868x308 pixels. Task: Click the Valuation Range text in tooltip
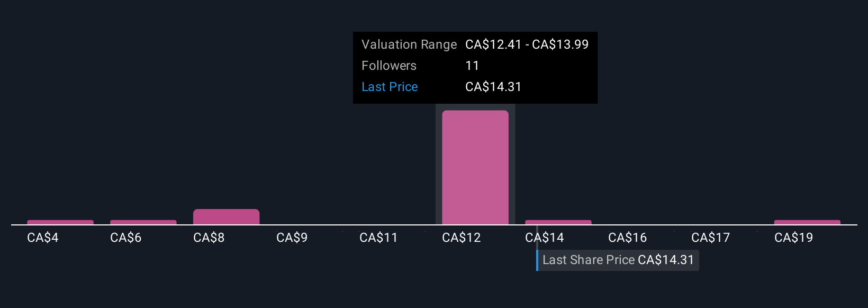click(x=409, y=44)
